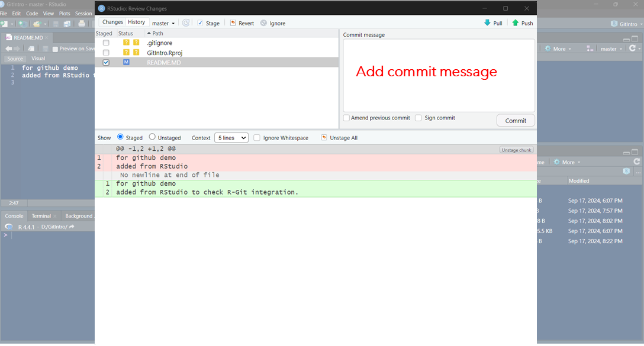Viewport: 644px width, 346px height.
Task: Open the Context lines dropdown
Action: 231,138
